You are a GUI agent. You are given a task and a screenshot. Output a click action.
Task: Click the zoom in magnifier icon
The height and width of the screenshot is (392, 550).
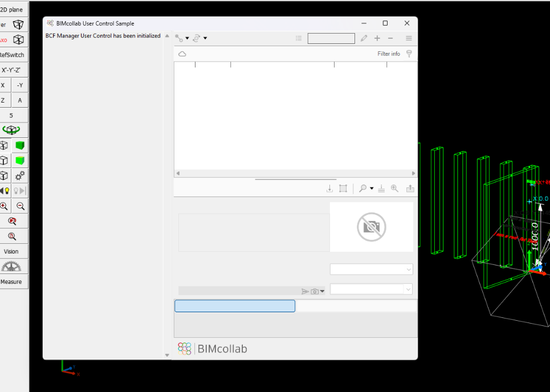[x=4, y=206]
